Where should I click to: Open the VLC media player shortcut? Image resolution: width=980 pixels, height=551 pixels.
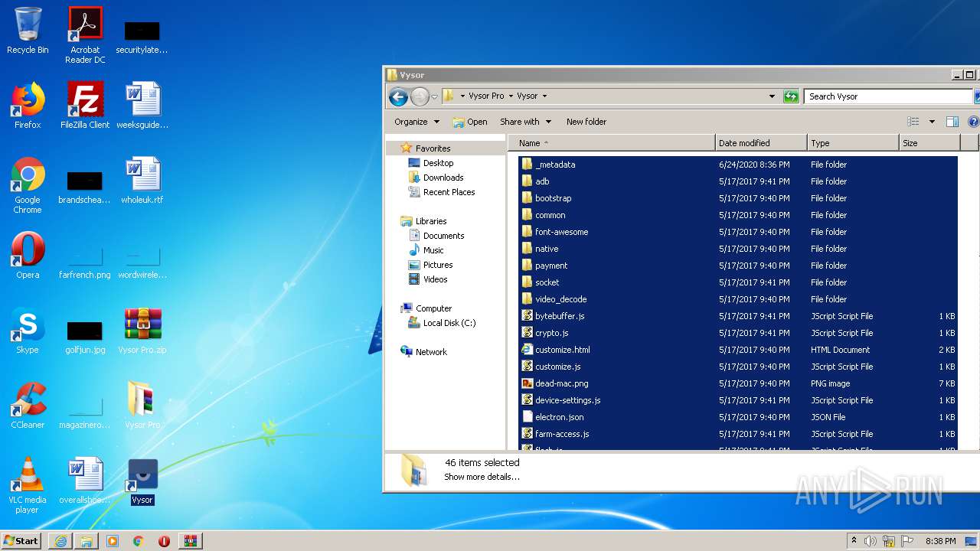pyautogui.click(x=28, y=485)
